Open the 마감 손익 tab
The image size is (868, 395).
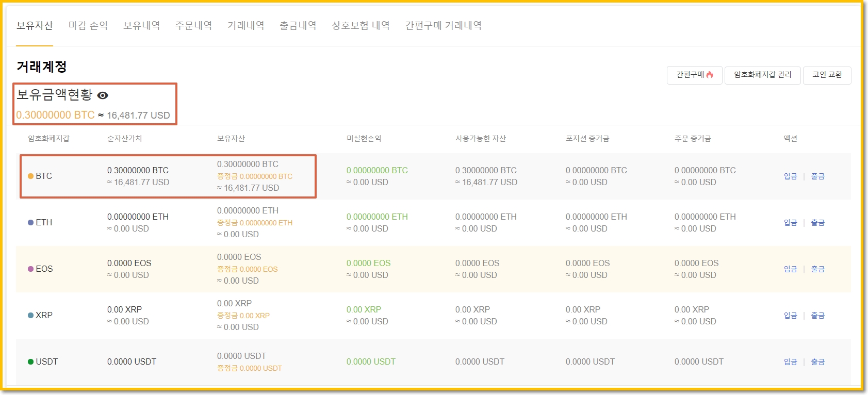88,26
